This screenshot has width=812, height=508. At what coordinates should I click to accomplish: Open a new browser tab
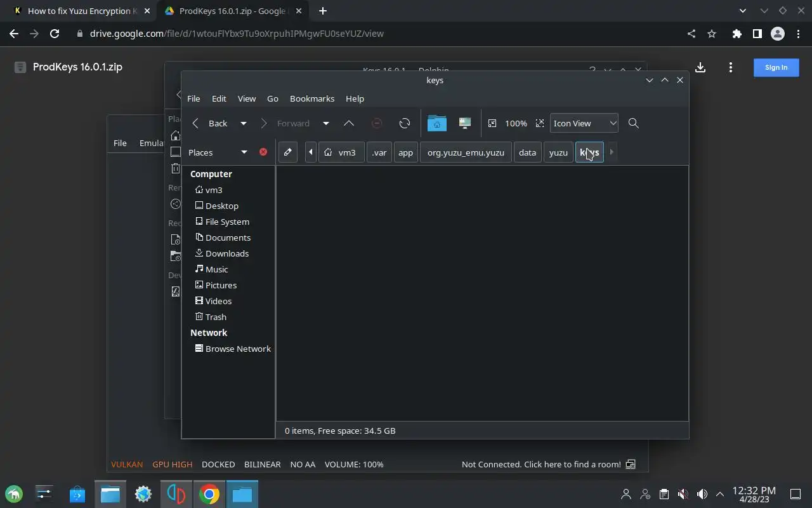tap(323, 11)
